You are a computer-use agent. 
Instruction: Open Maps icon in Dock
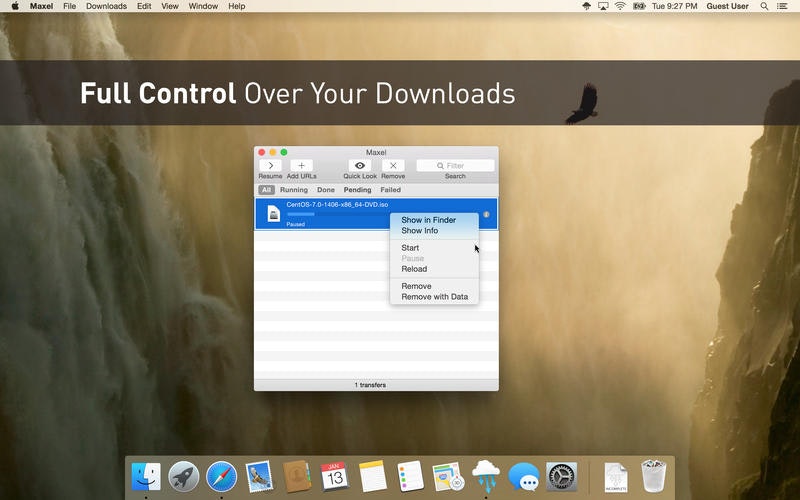448,477
